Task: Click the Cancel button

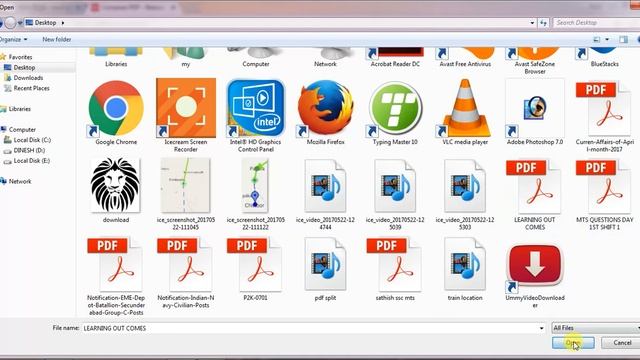Action: 622,343
